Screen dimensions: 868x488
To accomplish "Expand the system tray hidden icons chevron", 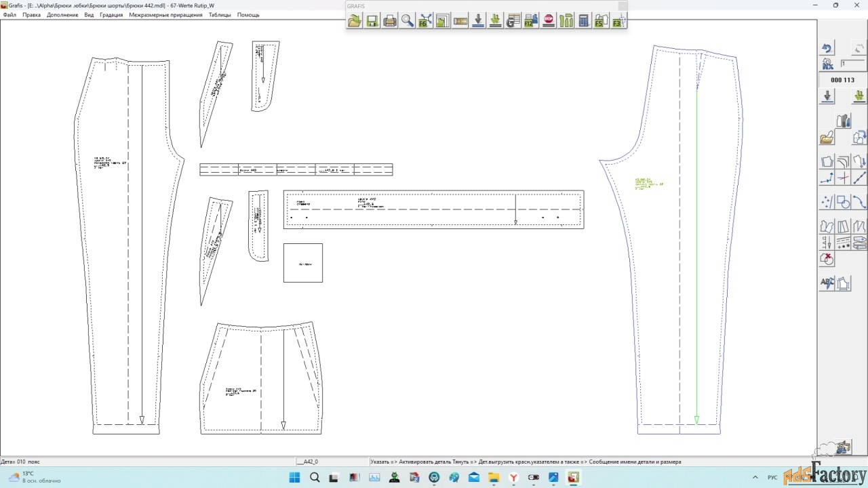I will tap(754, 478).
